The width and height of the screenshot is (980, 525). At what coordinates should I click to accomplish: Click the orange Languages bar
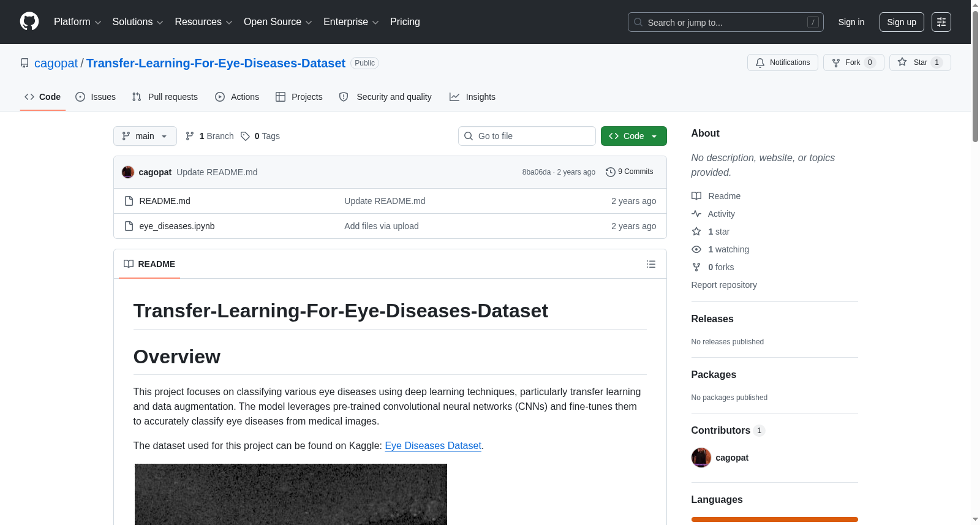pyautogui.click(x=775, y=519)
